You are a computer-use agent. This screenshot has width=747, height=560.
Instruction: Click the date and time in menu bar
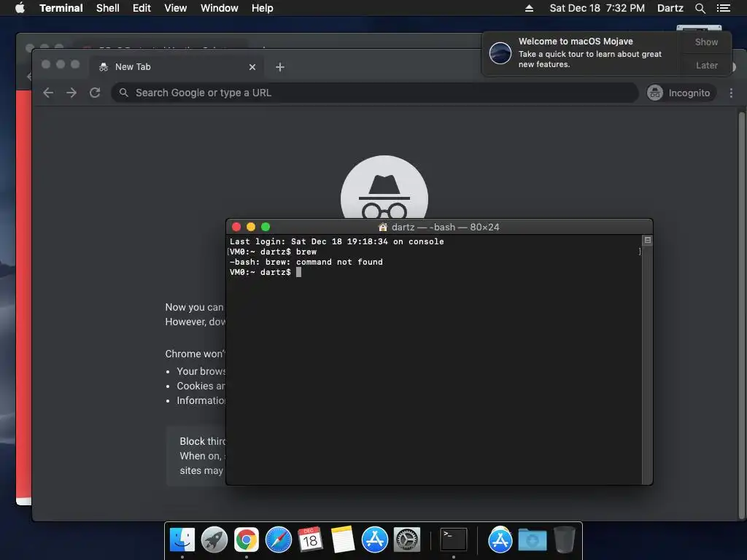click(x=597, y=8)
